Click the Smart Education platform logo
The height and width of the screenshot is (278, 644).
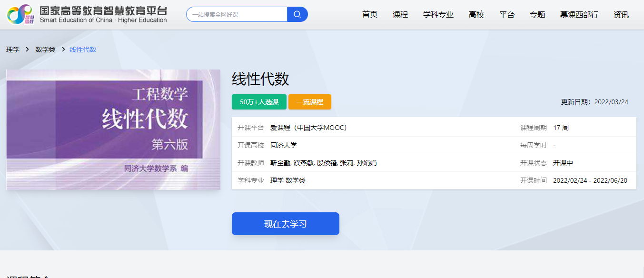click(87, 14)
